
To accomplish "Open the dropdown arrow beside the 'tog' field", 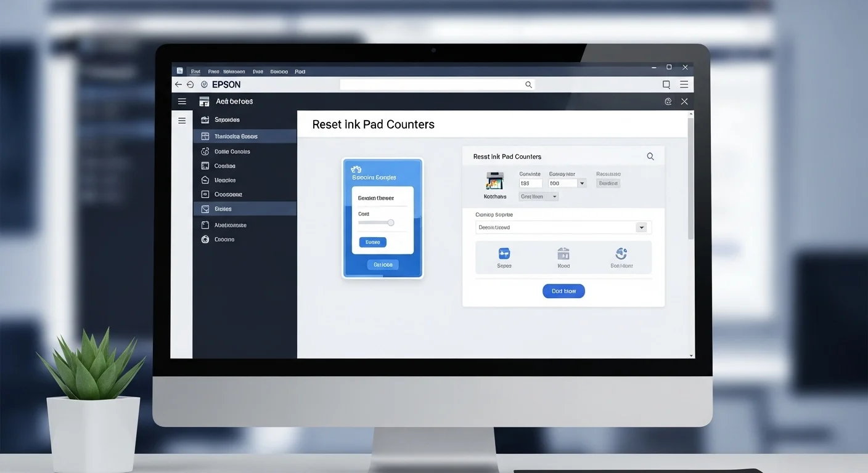I will (x=582, y=183).
